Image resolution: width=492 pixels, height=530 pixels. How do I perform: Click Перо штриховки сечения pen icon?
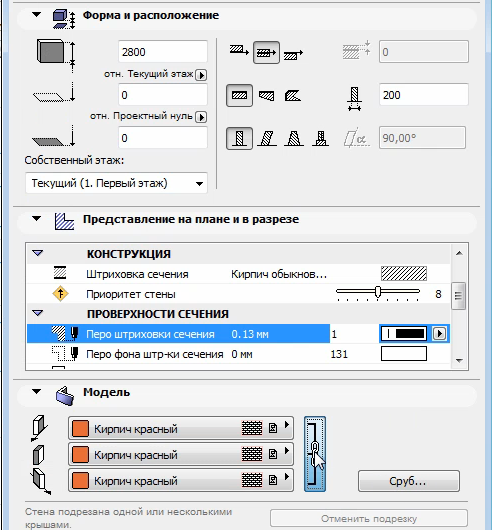[65, 334]
